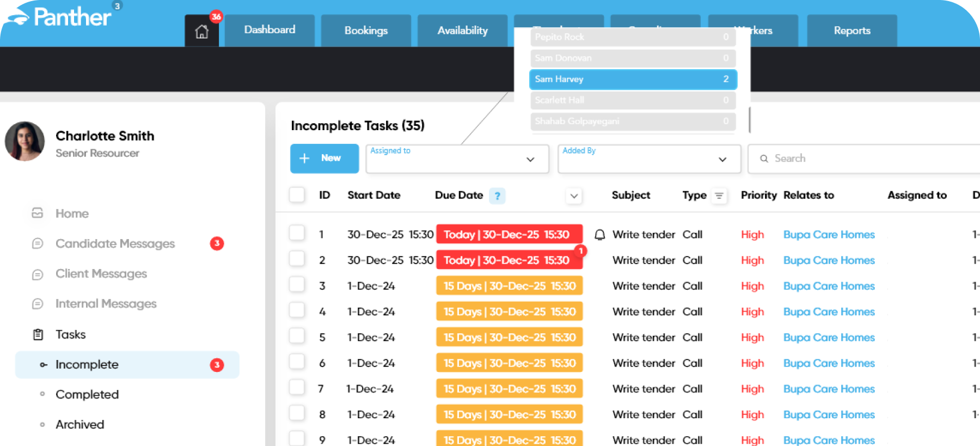Switch to the Bookings tab
Viewport: 980px width, 446px height.
[x=366, y=30]
